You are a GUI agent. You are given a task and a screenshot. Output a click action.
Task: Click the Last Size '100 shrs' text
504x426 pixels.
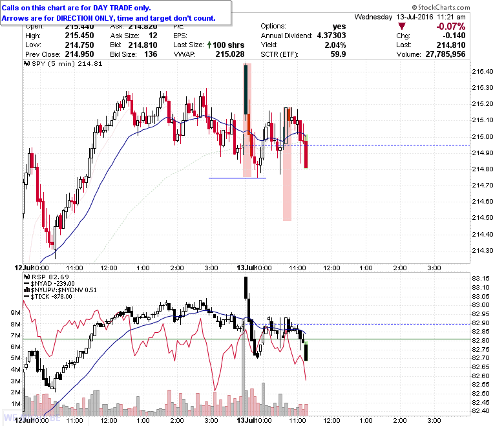point(229,45)
